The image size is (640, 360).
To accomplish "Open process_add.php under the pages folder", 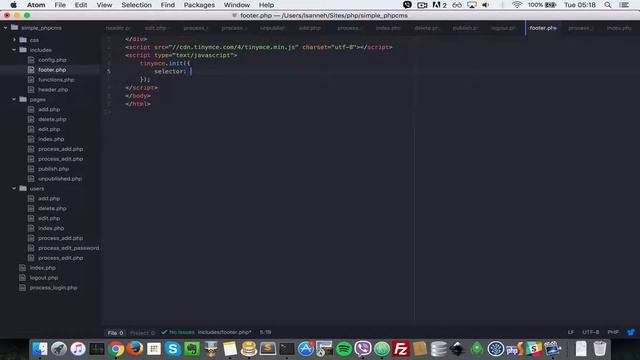I will (x=60, y=149).
